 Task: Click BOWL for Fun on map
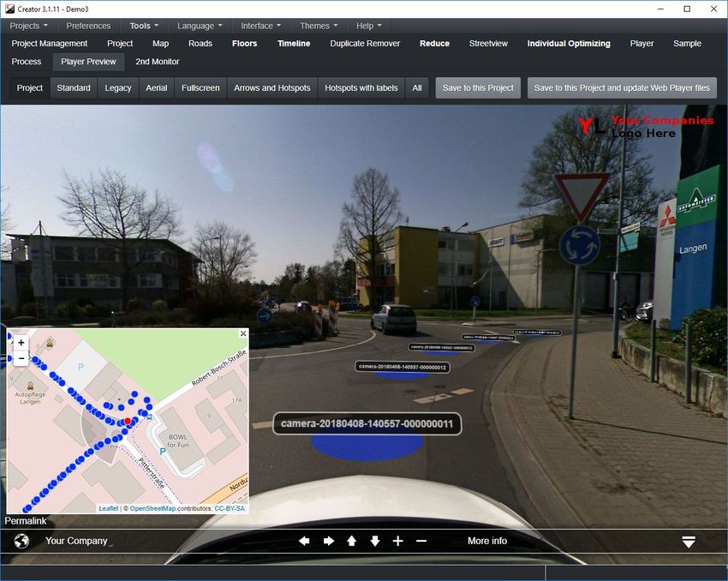(178, 440)
